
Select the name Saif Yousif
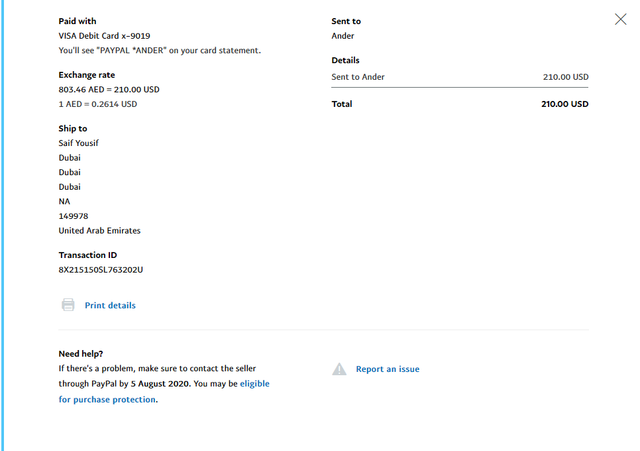(78, 143)
